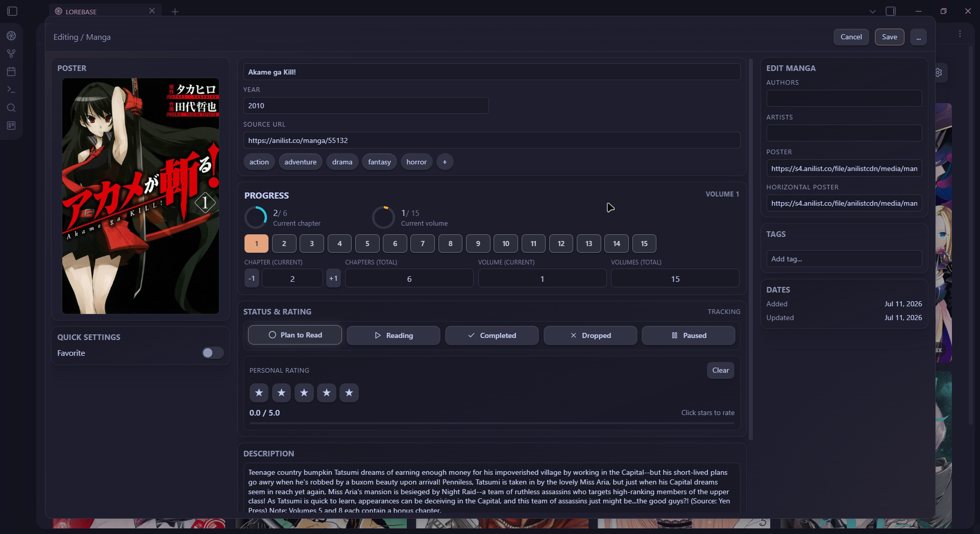Set status to Reading
The width and height of the screenshot is (980, 534).
394,335
